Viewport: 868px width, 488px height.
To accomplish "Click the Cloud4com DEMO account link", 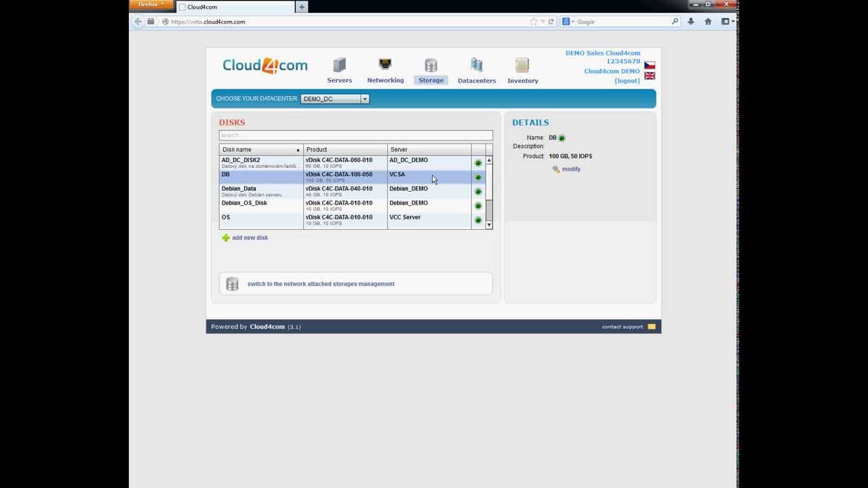I will [612, 71].
